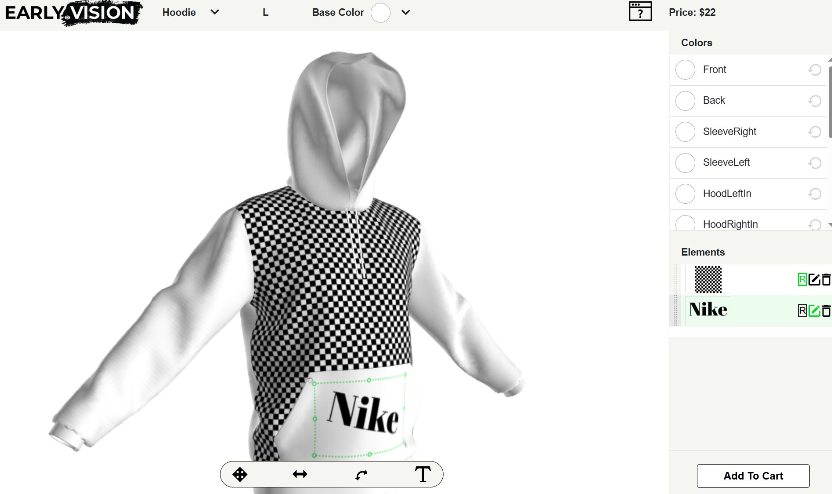
Task: Reset the SleeveRight color
Action: click(815, 132)
